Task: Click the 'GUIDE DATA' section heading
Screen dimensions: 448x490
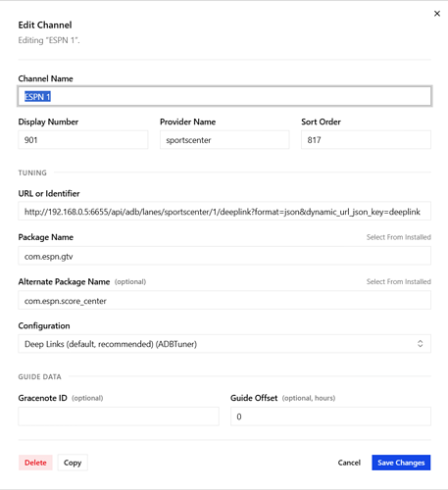Action: pos(40,377)
